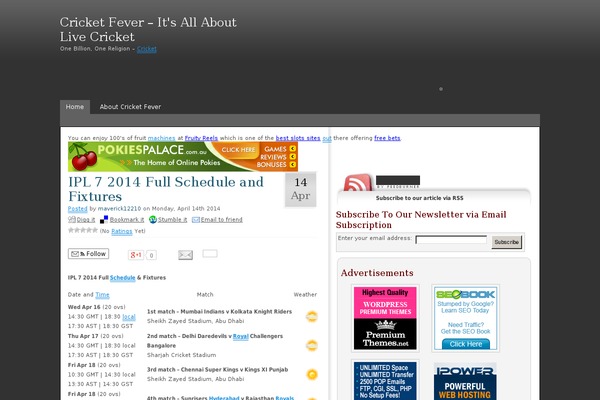This screenshot has width=600, height=400.
Task: Click the Email to friend envelope icon
Action: (196, 219)
